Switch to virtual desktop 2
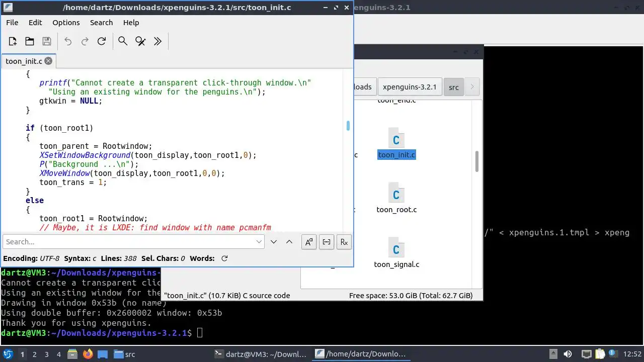Viewport: 644px width, 362px height. 34,354
